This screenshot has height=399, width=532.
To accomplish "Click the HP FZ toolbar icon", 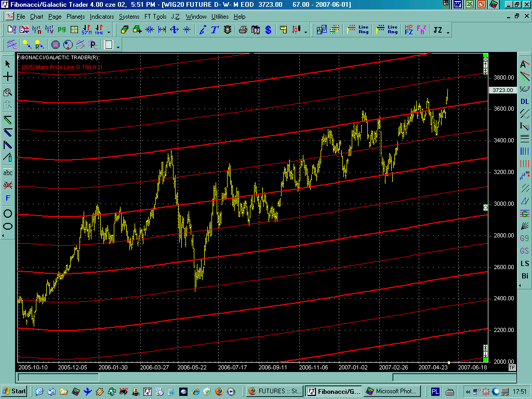I will coord(408,30).
